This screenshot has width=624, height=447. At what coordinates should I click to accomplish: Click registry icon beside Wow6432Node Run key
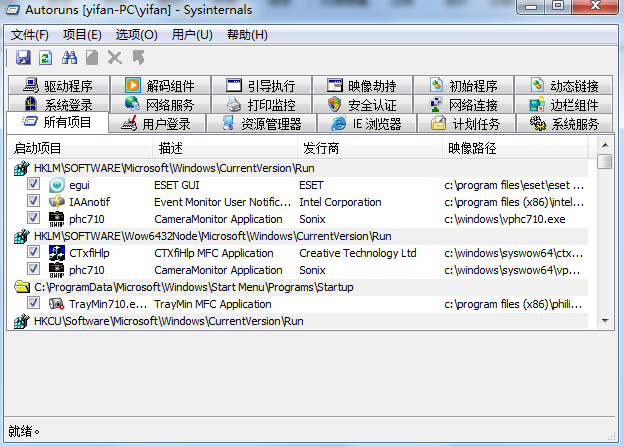(x=22, y=236)
